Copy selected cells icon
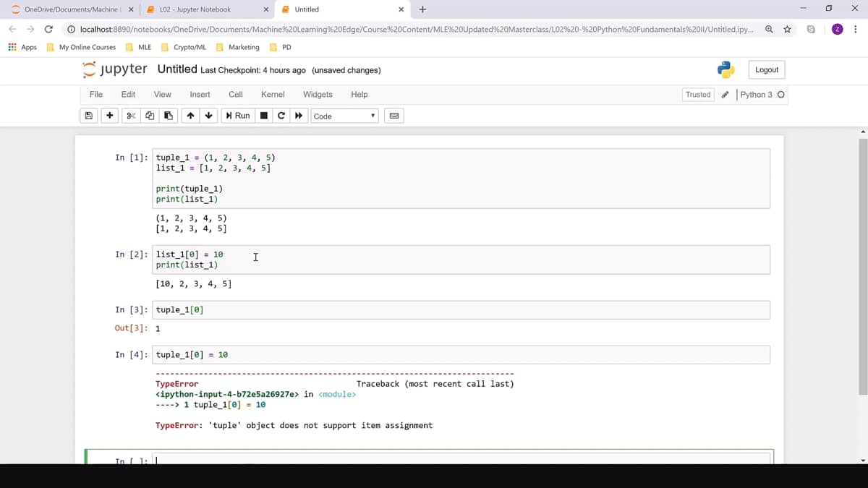The image size is (868, 488). coord(150,116)
